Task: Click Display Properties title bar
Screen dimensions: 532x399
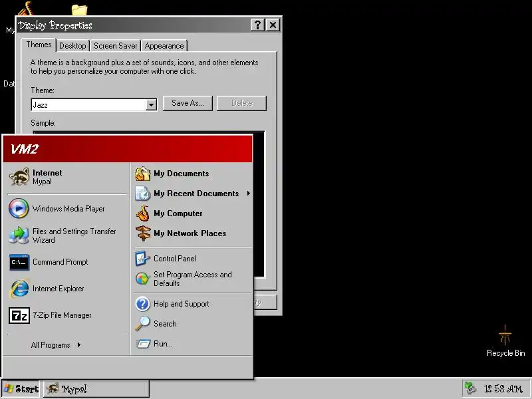Action: [x=134, y=25]
